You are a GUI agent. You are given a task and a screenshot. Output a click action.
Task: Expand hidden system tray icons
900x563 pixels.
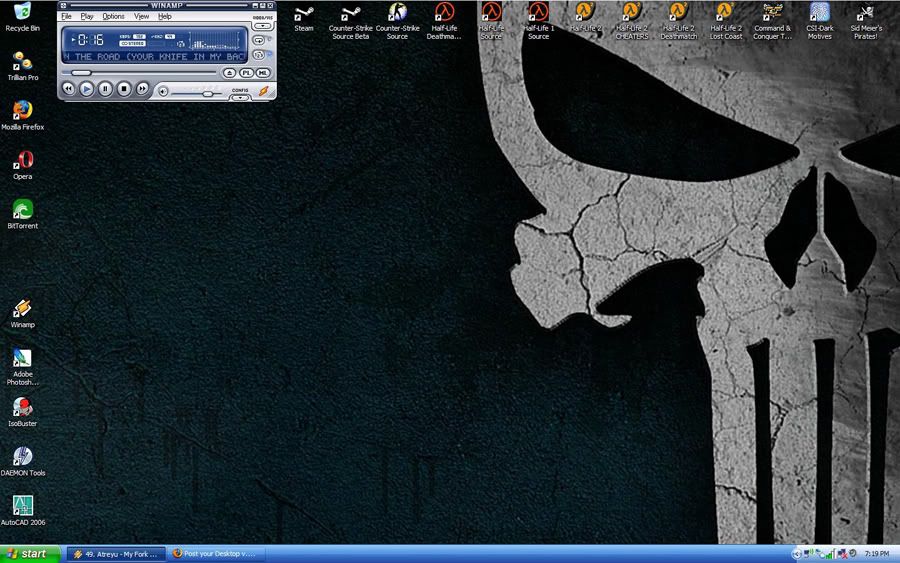(x=796, y=554)
